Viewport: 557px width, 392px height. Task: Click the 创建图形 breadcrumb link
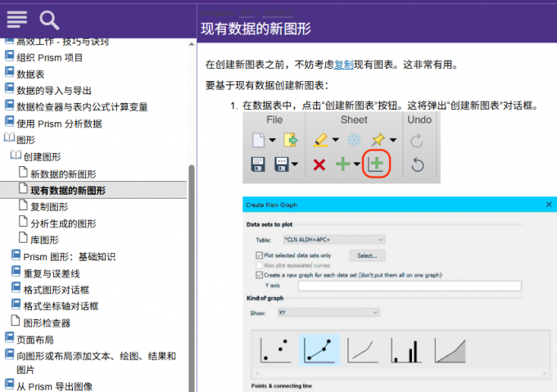point(278,13)
